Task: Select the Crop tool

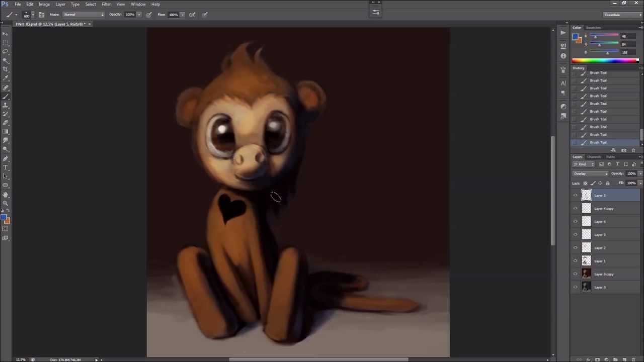Action: (6, 69)
